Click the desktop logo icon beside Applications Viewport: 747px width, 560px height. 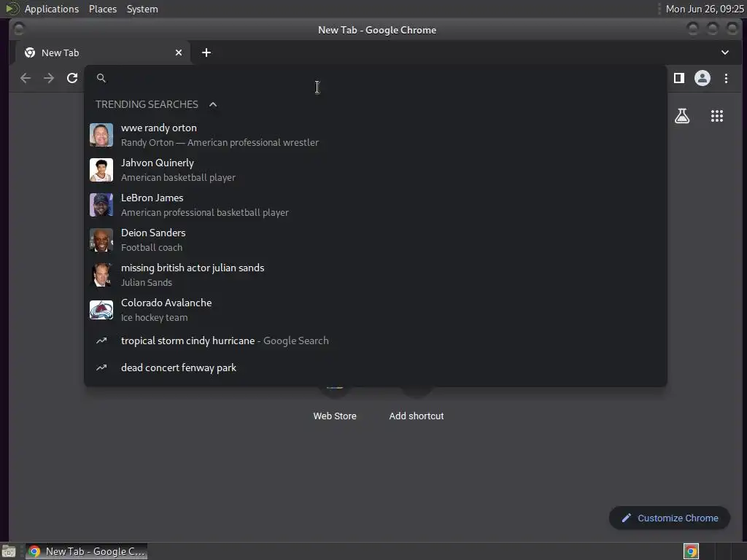pyautogui.click(x=12, y=9)
